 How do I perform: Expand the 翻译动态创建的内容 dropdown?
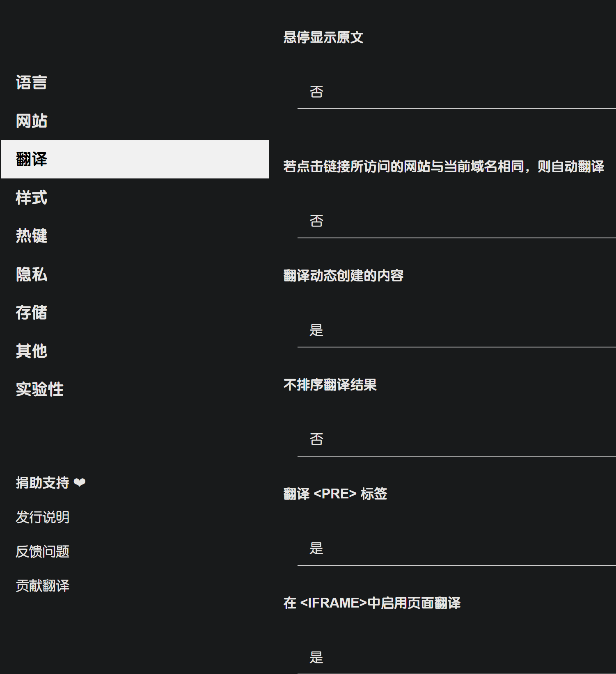[x=456, y=330]
